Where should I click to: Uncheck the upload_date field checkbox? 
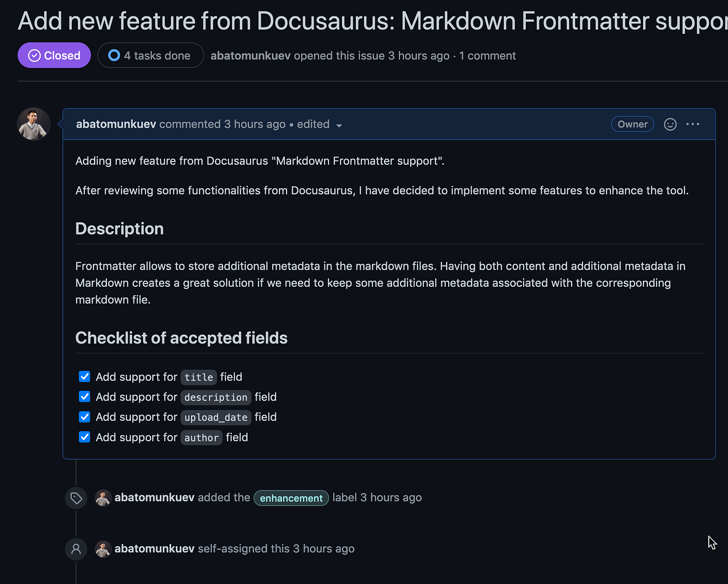(84, 417)
